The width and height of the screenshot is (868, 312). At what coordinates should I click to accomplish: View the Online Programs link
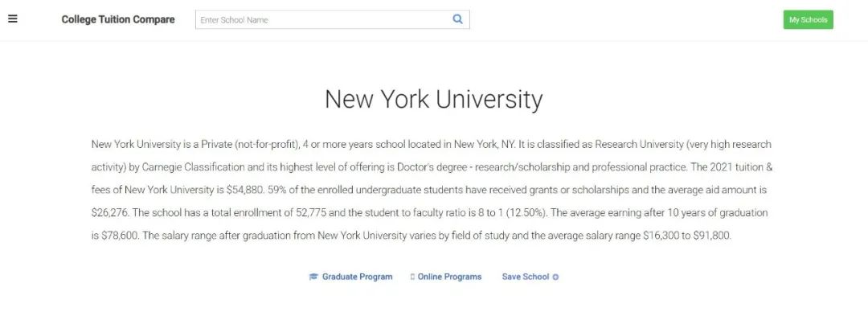tap(449, 277)
